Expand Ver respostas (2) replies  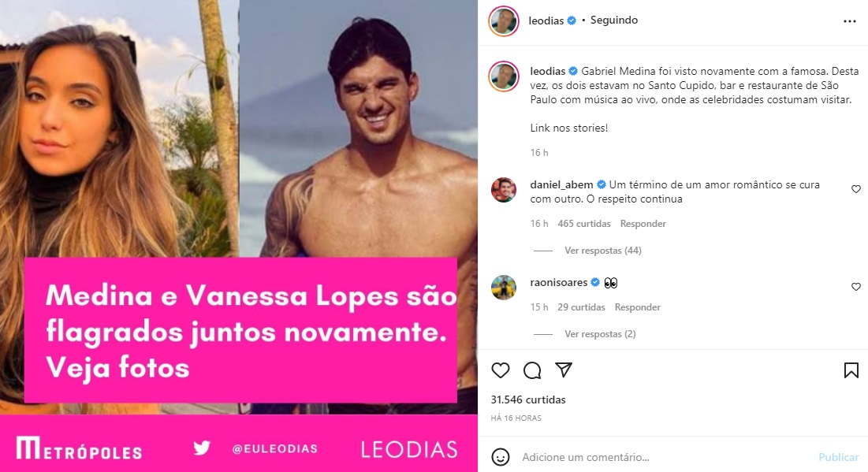click(x=600, y=334)
